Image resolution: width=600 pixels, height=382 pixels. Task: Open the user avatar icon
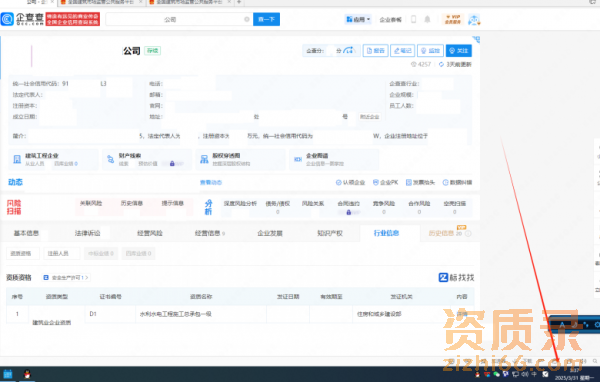click(474, 19)
